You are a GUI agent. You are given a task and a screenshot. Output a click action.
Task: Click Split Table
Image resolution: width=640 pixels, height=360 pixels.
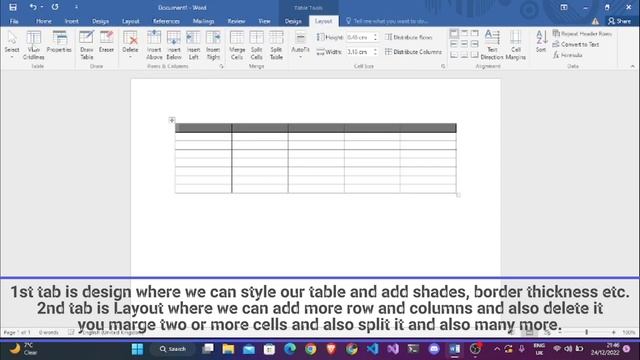pyautogui.click(x=276, y=45)
